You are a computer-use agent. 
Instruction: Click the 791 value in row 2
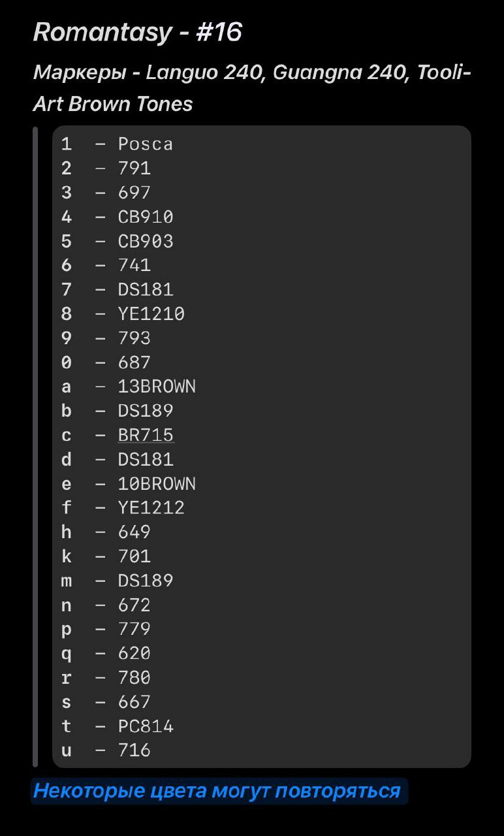coord(134,169)
